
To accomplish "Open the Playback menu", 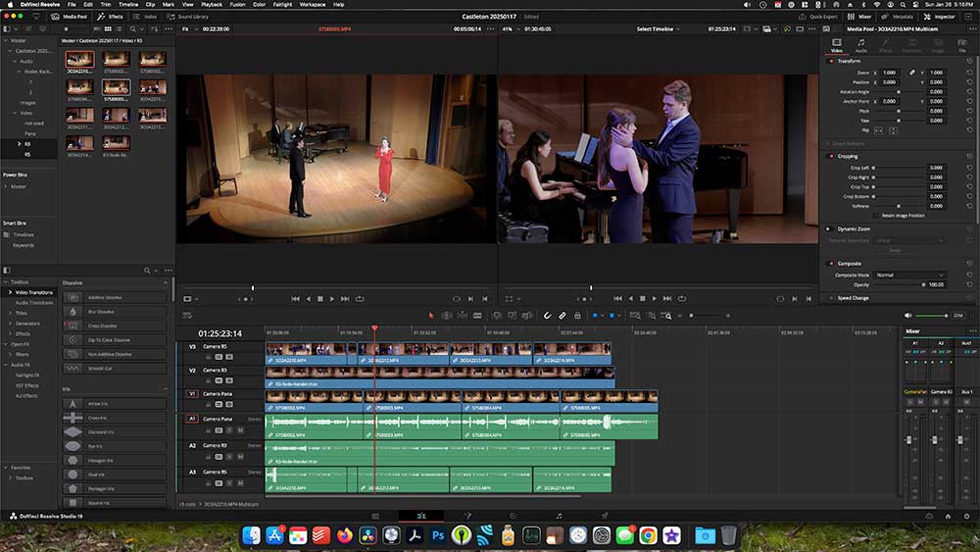I will coord(212,4).
